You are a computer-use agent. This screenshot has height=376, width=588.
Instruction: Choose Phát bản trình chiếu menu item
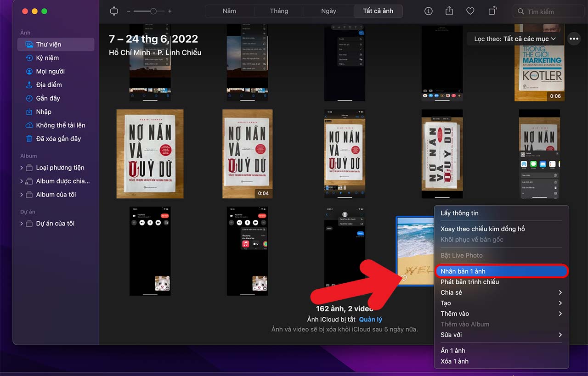tap(502, 282)
